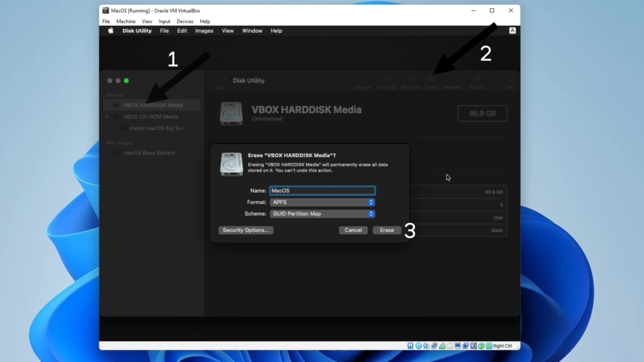The height and width of the screenshot is (362, 644).
Task: Open the macOS Window menu
Action: coord(252,31)
